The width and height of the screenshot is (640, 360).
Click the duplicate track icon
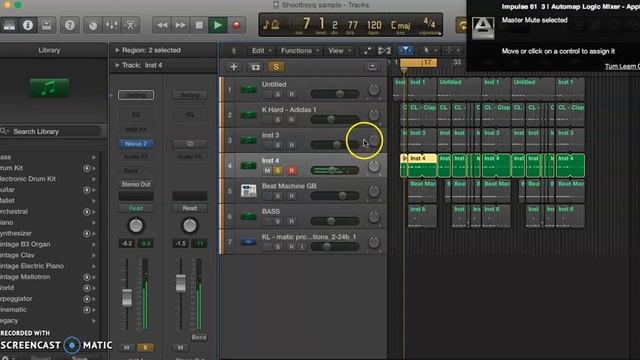coord(255,67)
